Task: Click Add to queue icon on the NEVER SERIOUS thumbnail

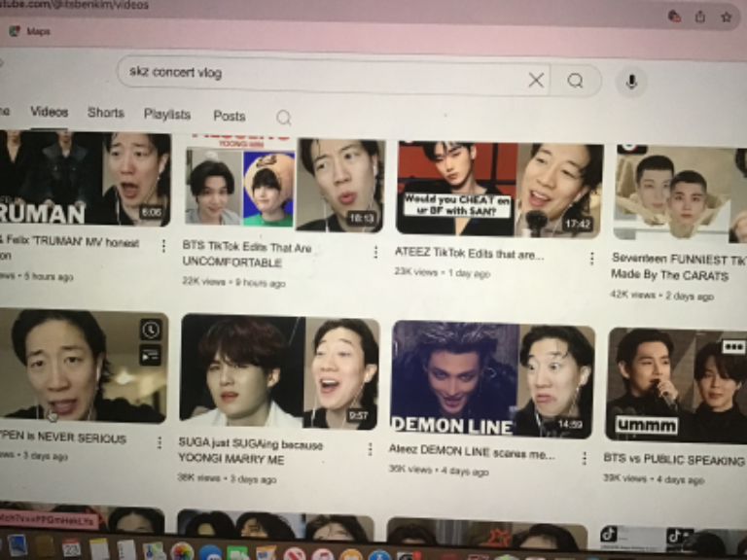Action: coord(150,355)
